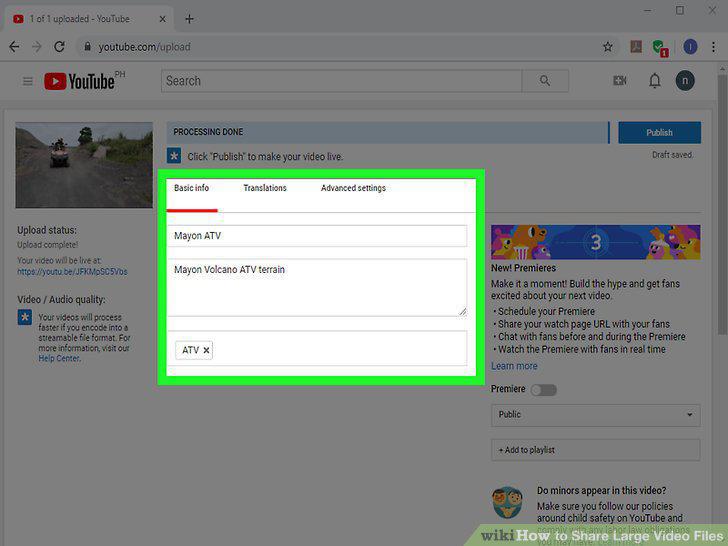Click the 'Upload complete!' text
728x546 pixels.
[x=48, y=245]
